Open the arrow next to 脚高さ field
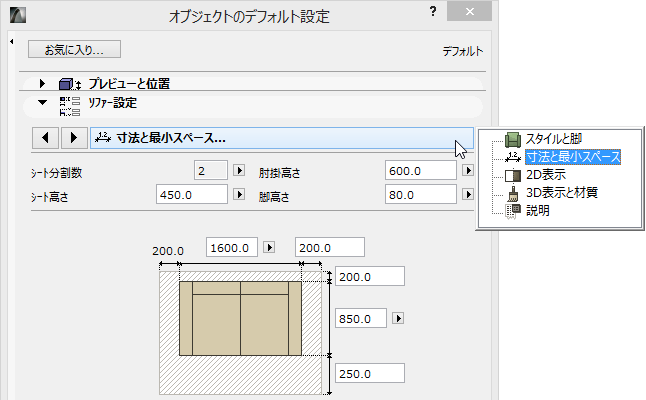 pyautogui.click(x=468, y=194)
